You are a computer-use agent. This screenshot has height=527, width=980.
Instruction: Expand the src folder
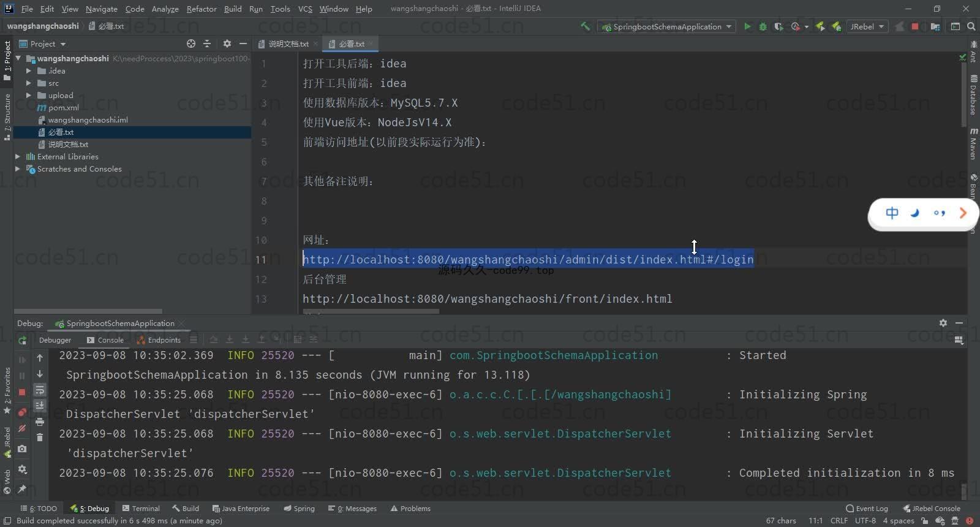(29, 83)
